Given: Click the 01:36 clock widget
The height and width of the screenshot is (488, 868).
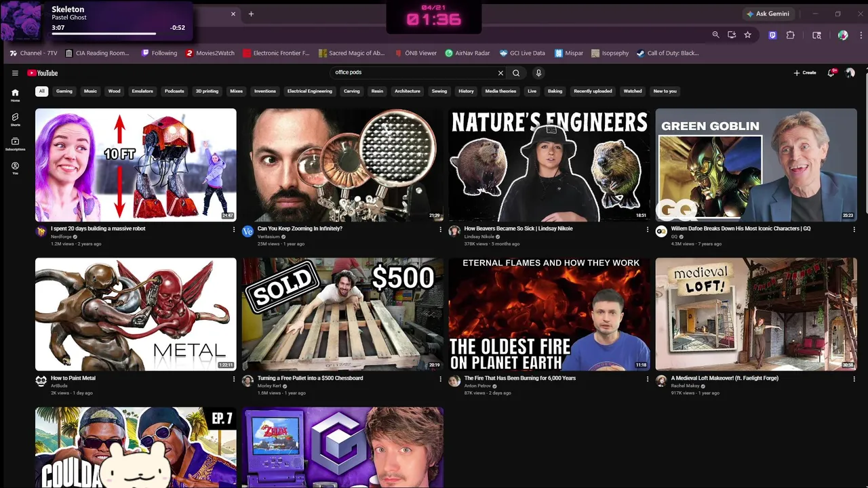Looking at the screenshot, I should tap(434, 17).
